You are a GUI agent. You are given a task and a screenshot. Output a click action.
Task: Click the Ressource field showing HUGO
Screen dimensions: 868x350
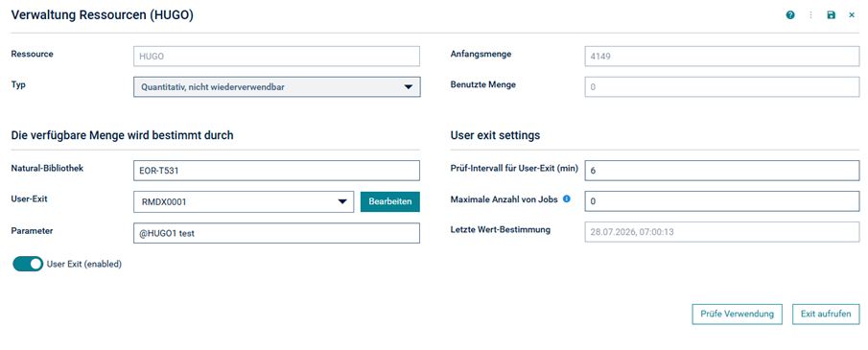(x=277, y=56)
